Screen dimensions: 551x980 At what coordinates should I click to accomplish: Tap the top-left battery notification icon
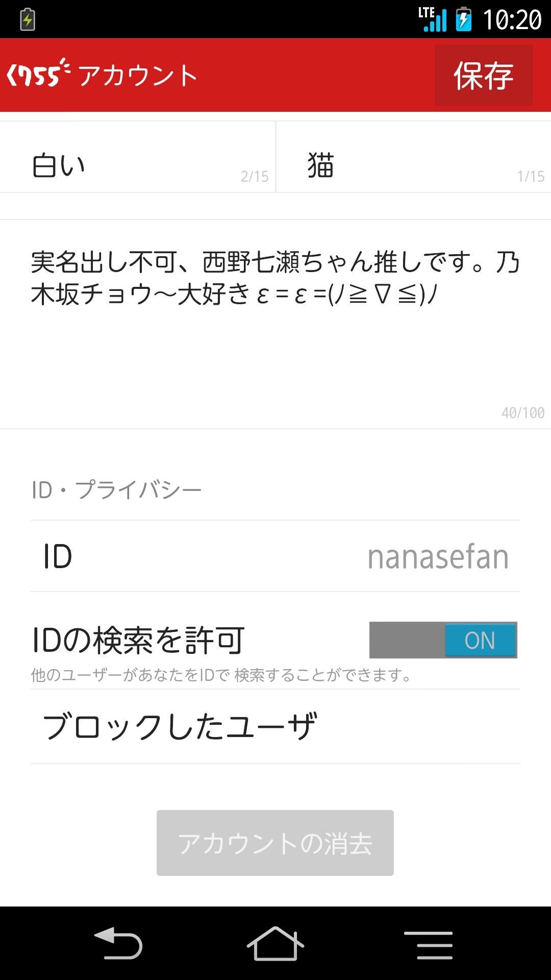tap(28, 19)
